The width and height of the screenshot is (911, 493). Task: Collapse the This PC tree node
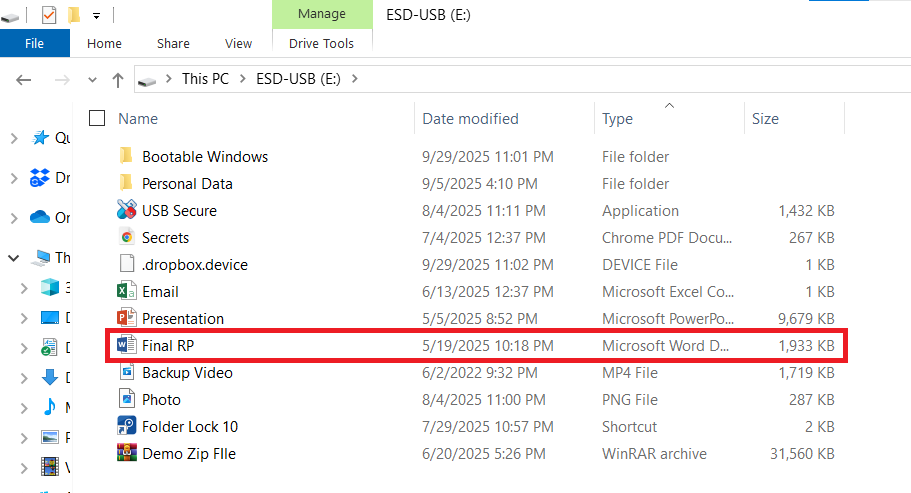[13, 258]
